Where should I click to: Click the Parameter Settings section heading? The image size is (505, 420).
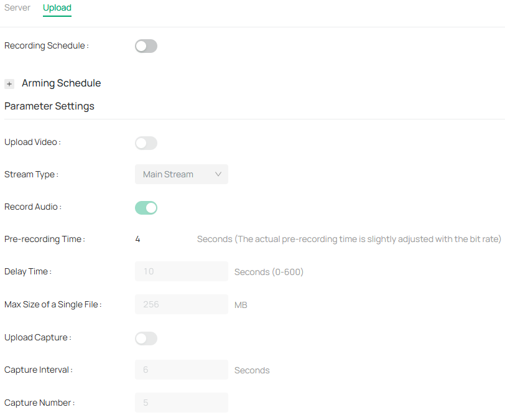pyautogui.click(x=49, y=106)
